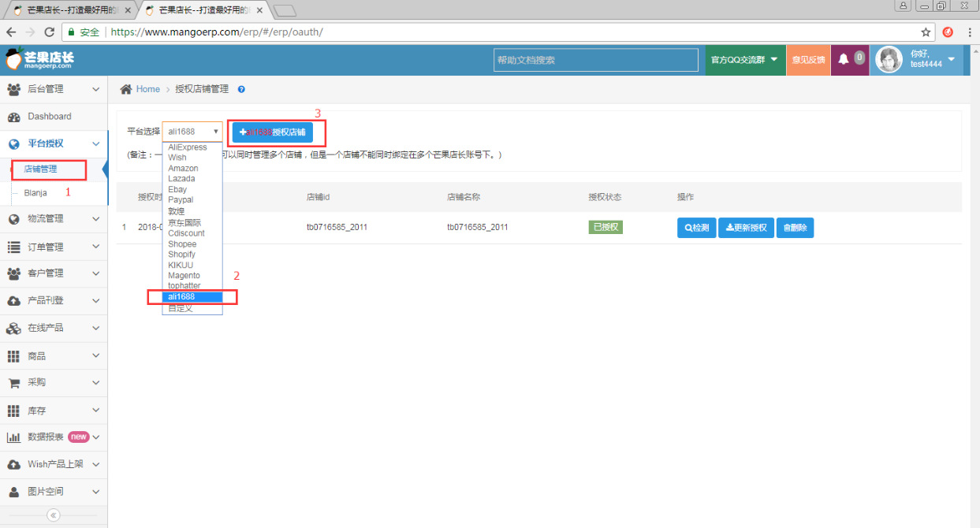Click the 已授权 status badge
Viewport: 980px width, 528px height.
pyautogui.click(x=606, y=227)
